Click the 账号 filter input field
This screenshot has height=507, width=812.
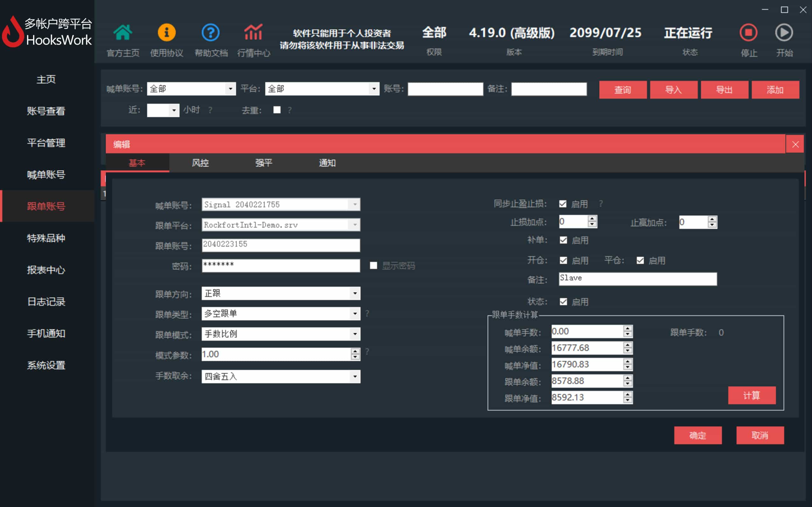[x=445, y=89]
